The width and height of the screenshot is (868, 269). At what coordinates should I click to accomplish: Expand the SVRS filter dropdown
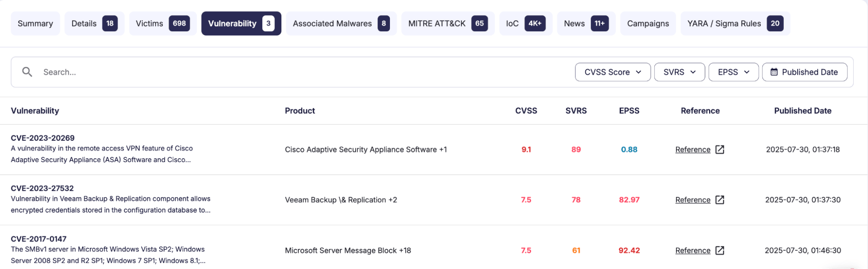(680, 72)
